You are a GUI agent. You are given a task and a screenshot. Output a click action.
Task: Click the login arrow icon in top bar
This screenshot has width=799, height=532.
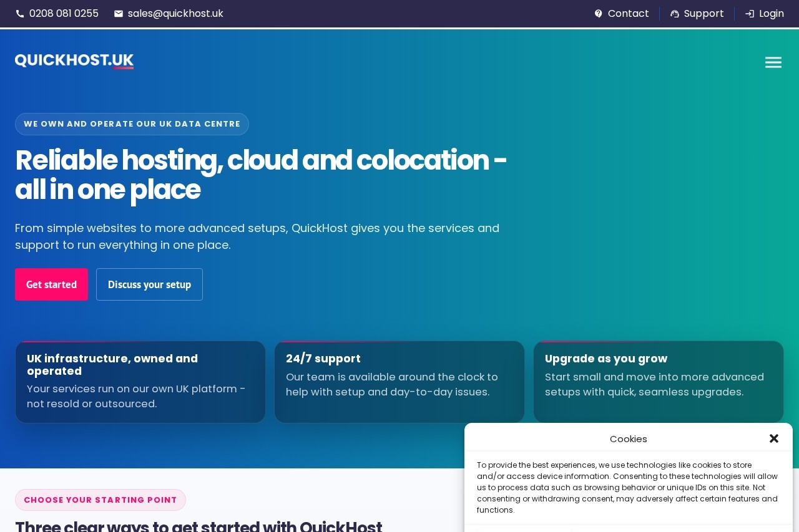tap(750, 13)
